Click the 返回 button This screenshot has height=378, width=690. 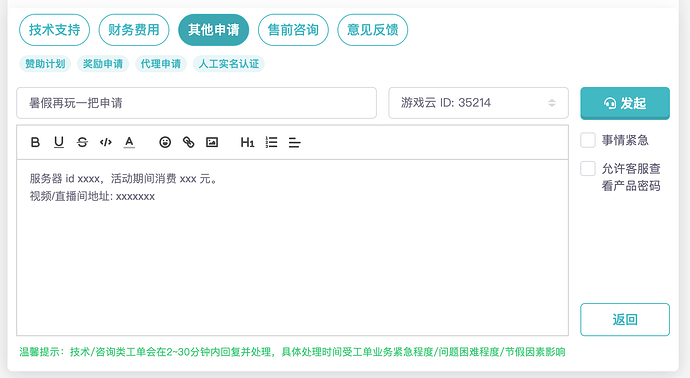click(x=625, y=319)
